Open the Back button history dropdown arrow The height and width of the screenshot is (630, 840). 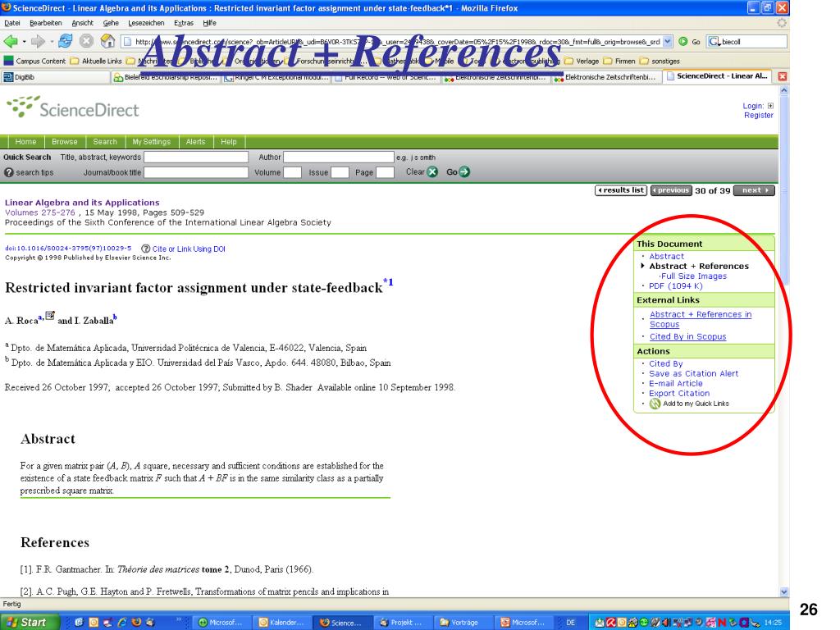coord(24,41)
